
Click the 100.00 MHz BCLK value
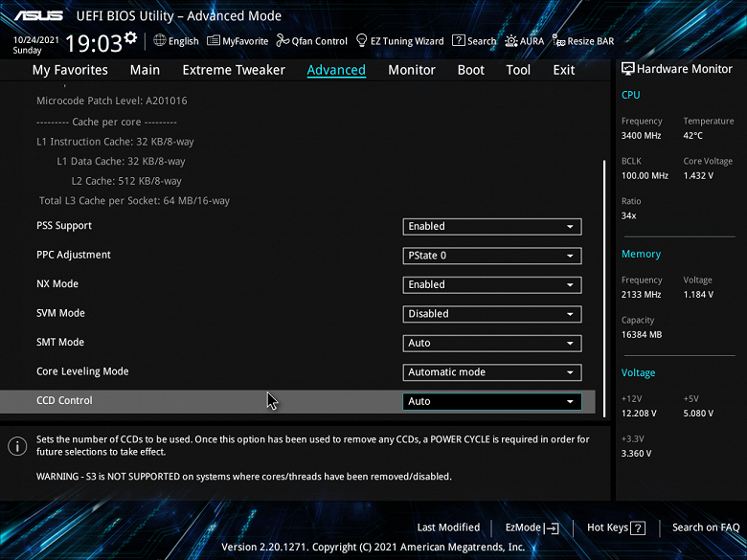click(x=645, y=176)
